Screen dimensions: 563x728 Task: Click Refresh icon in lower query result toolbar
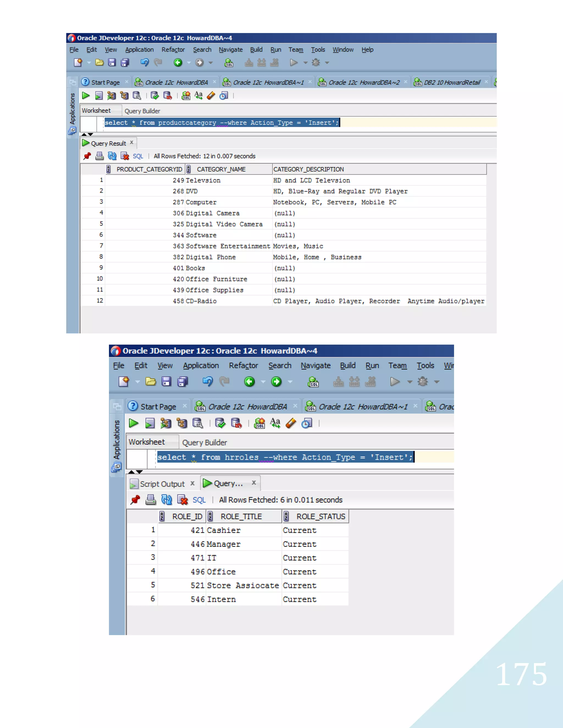click(167, 500)
